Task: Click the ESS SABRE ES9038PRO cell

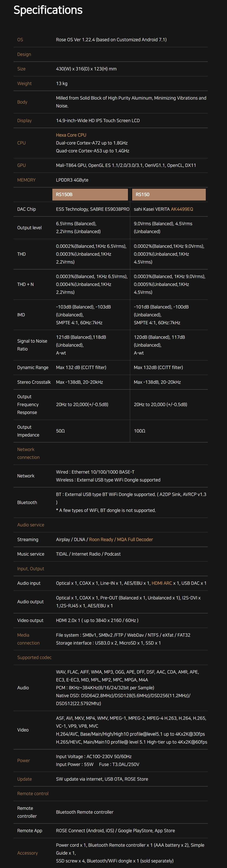Action: (92, 209)
